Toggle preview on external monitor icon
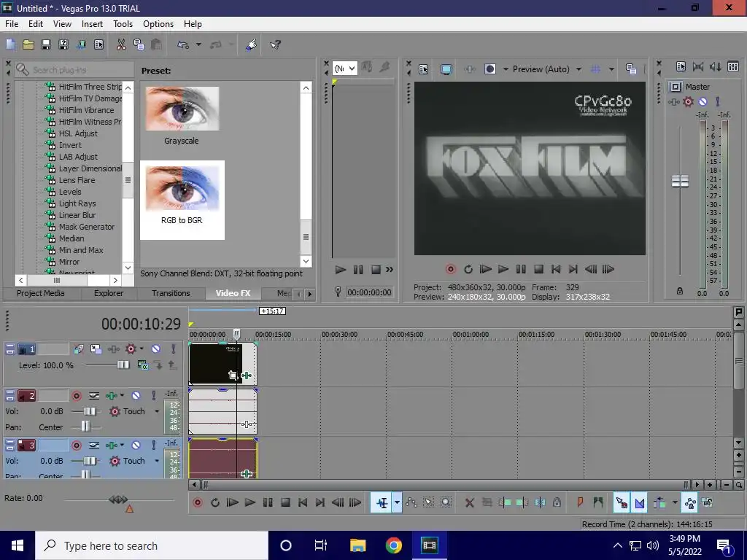Image resolution: width=747 pixels, height=560 pixels. point(446,69)
